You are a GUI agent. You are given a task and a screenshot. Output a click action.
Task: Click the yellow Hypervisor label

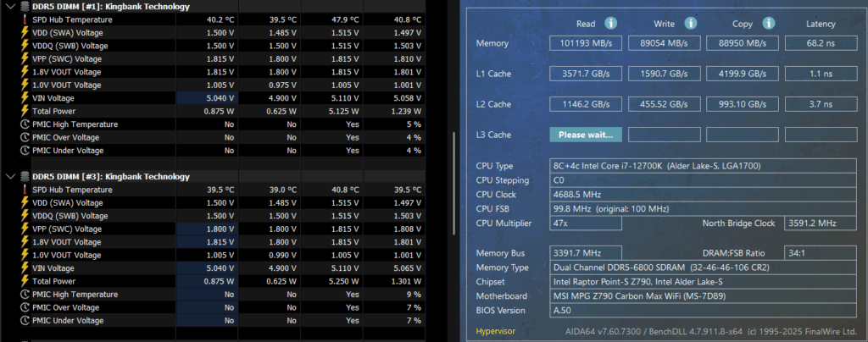pyautogui.click(x=495, y=332)
